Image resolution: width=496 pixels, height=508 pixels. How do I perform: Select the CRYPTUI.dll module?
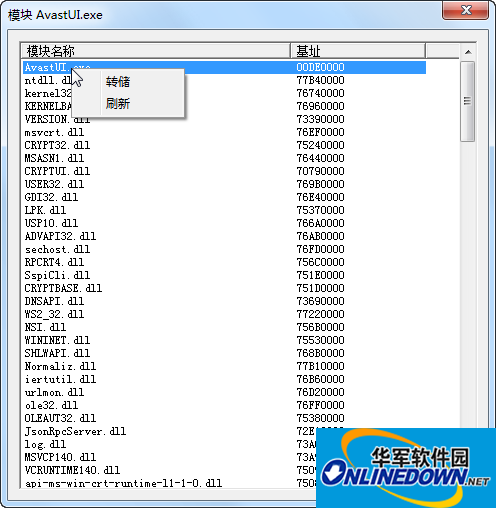click(57, 171)
